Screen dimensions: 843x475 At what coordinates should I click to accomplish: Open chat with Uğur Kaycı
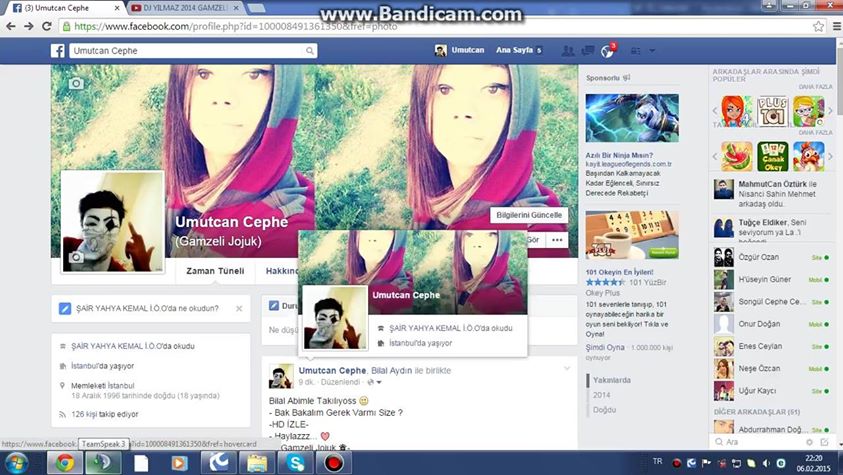pos(771,391)
